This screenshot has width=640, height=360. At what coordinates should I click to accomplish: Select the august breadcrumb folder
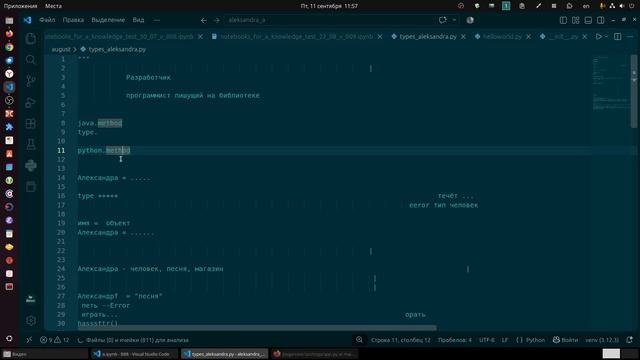coord(61,49)
